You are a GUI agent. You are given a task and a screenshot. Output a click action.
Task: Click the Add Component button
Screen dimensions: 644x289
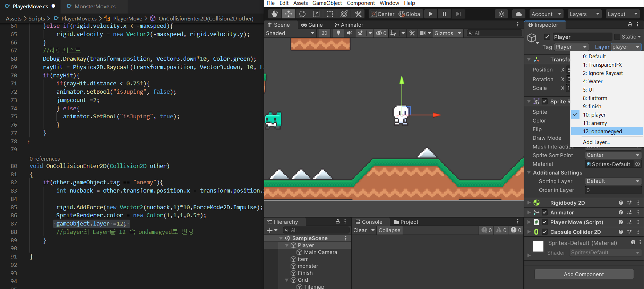coord(584,274)
